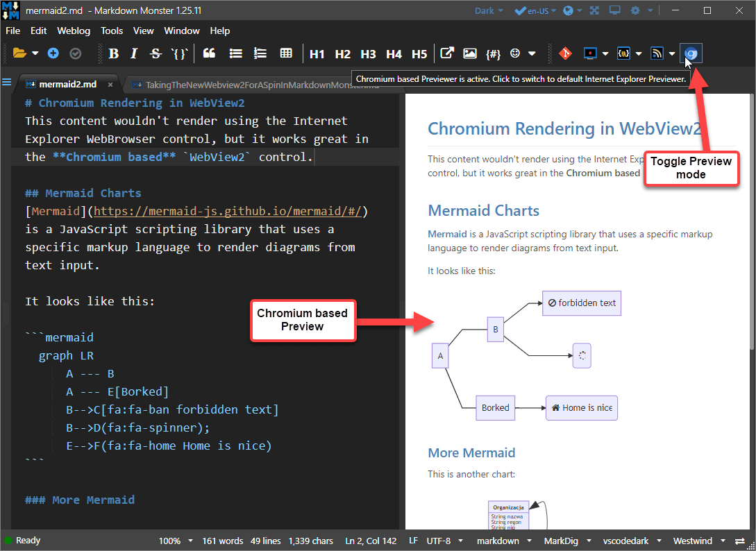The height and width of the screenshot is (551, 756).
Task: Open the Tools menu
Action: point(112,31)
